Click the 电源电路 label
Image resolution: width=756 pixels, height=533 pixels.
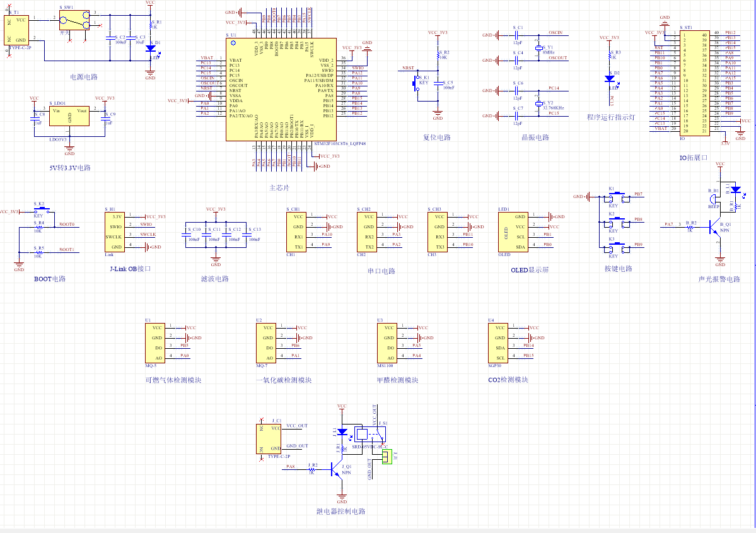(84, 77)
